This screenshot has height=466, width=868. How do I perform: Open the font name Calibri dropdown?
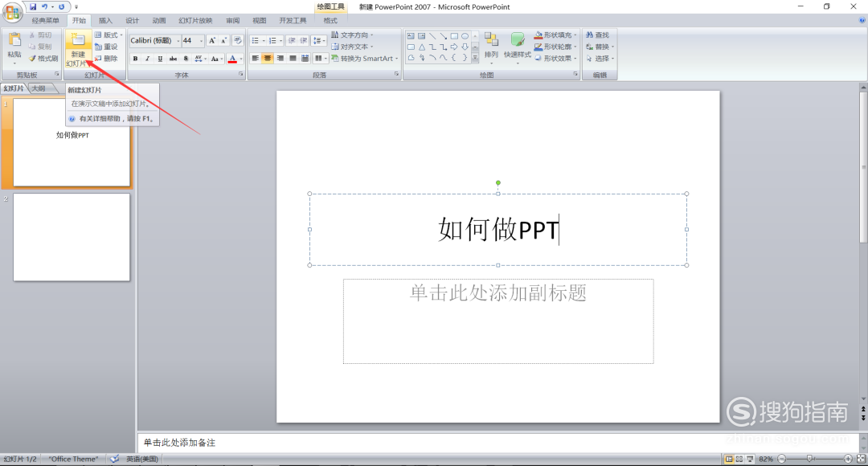[x=178, y=40]
